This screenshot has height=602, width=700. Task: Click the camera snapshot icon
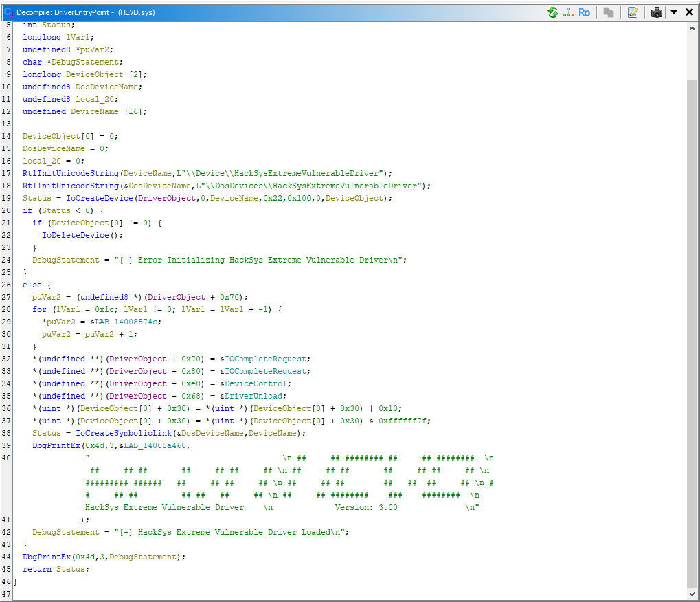pyautogui.click(x=656, y=12)
